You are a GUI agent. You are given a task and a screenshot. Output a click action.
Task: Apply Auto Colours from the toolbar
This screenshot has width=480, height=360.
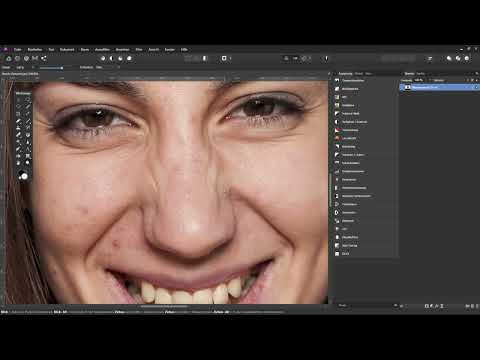pos(120,58)
